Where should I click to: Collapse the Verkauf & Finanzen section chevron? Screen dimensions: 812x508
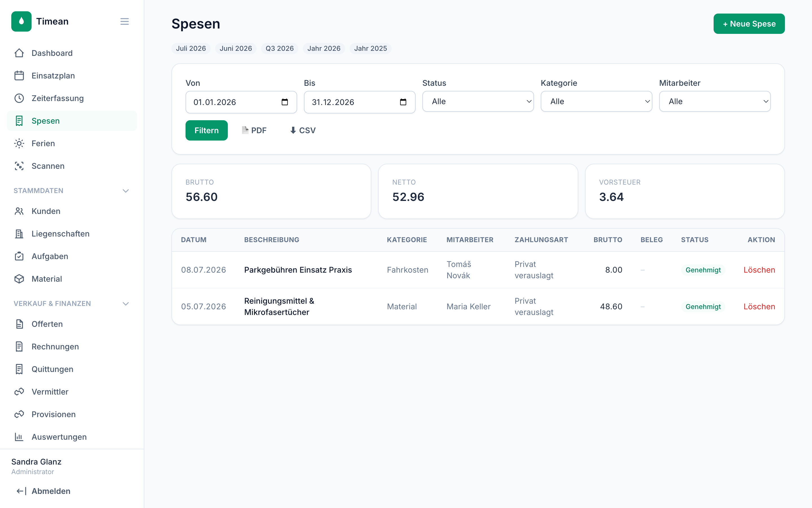(x=126, y=304)
